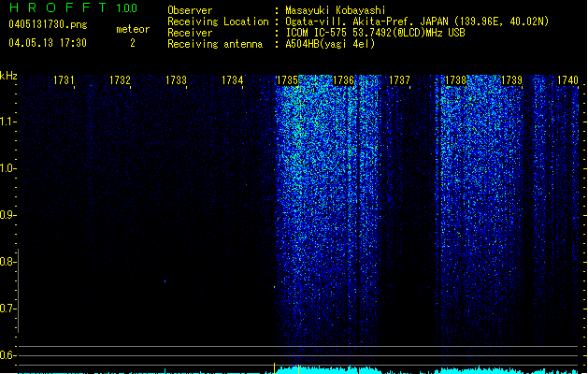Click the cyan signal-strength graph at the bottom

pos(300,369)
